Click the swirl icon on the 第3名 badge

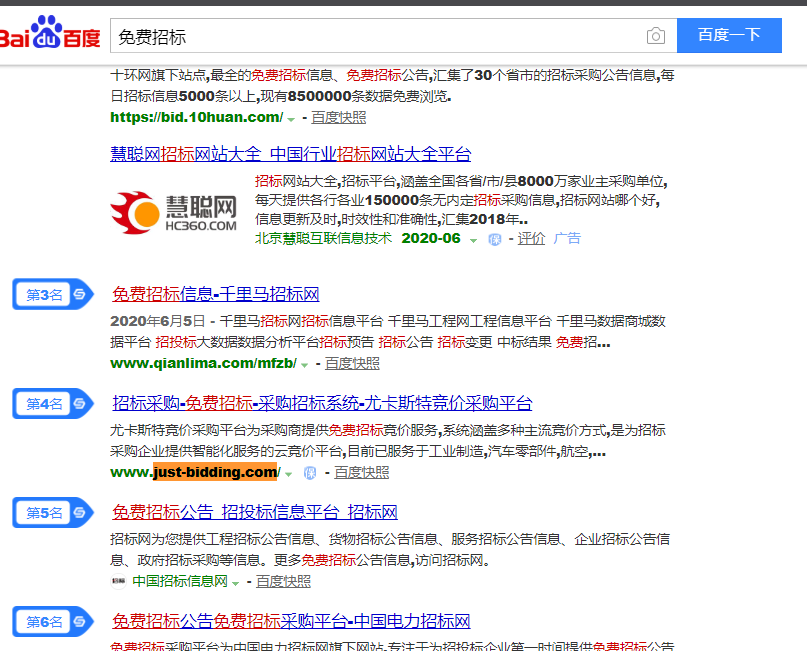(x=79, y=294)
